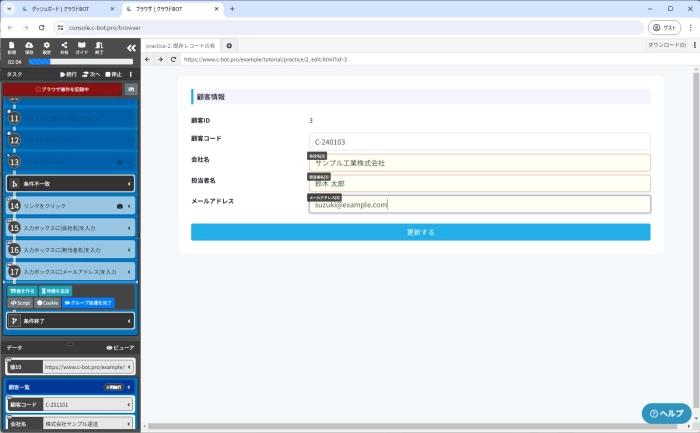Toggle the ブラウザ操作を記録中 recording bar
This screenshot has width=700, height=433.
pos(64,89)
